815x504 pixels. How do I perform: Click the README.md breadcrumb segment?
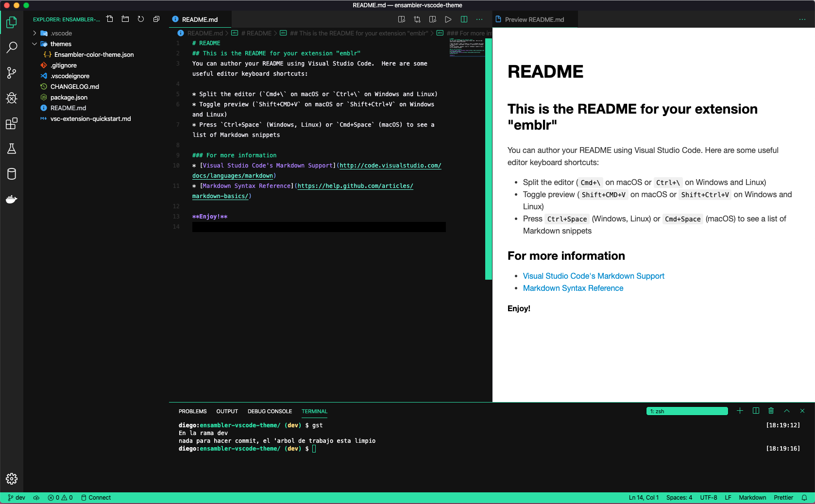(x=201, y=33)
